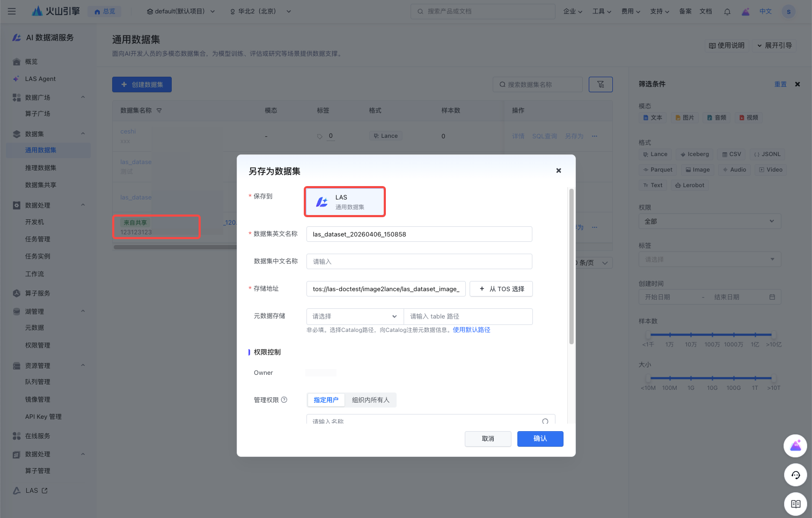This screenshot has width=812, height=518.
Task: Expand the 权限 全部 dropdown
Action: [709, 221]
